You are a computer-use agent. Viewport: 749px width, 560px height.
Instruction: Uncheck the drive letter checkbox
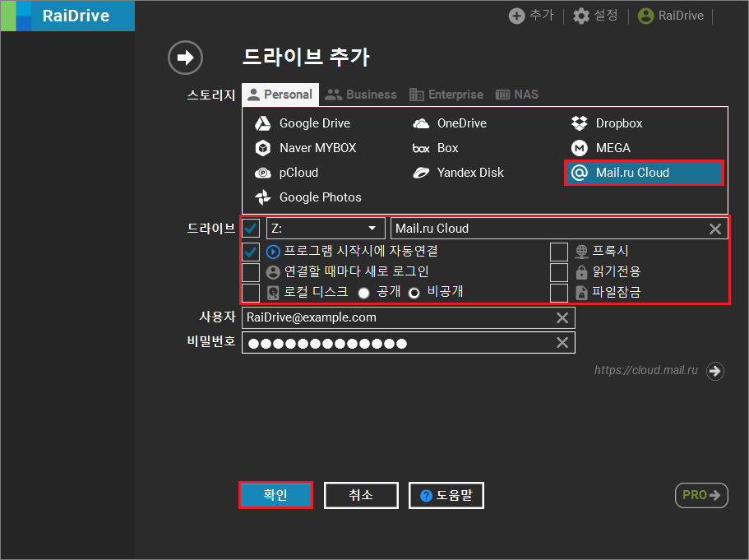251,229
